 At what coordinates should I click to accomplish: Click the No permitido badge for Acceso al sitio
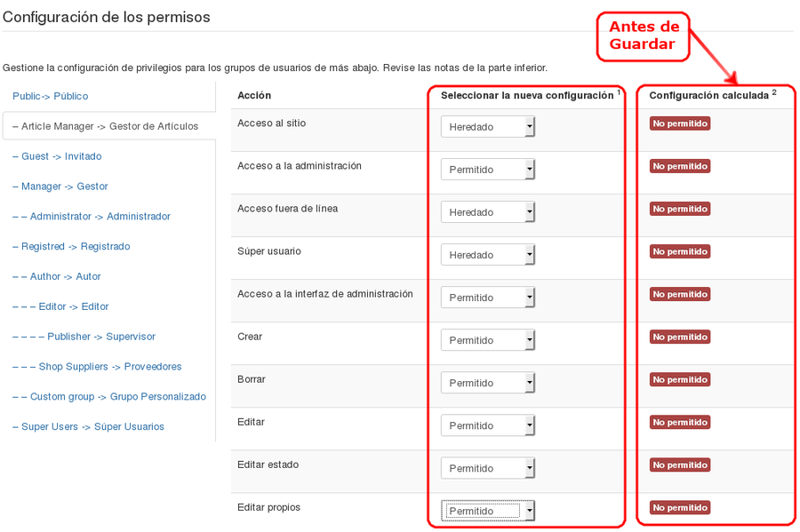680,123
